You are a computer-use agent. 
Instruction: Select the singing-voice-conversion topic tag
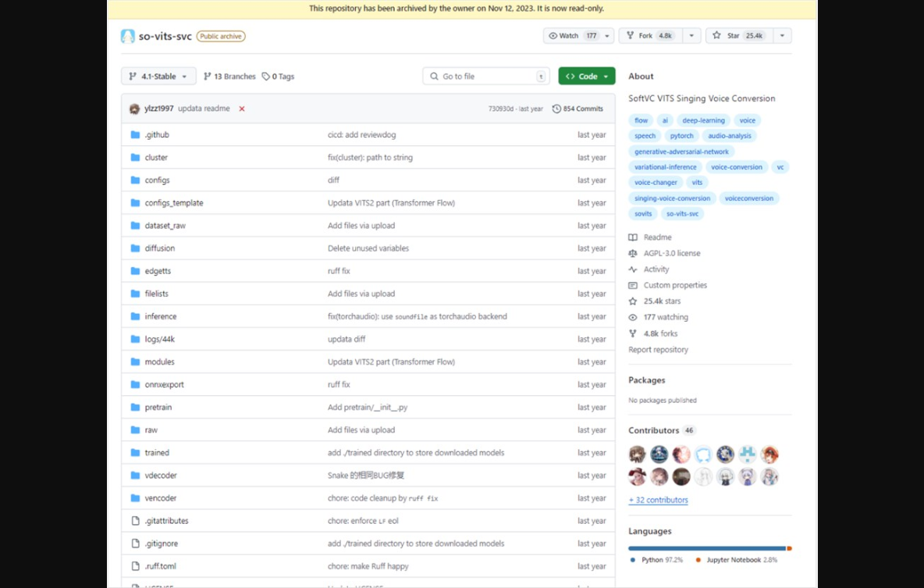pyautogui.click(x=673, y=198)
